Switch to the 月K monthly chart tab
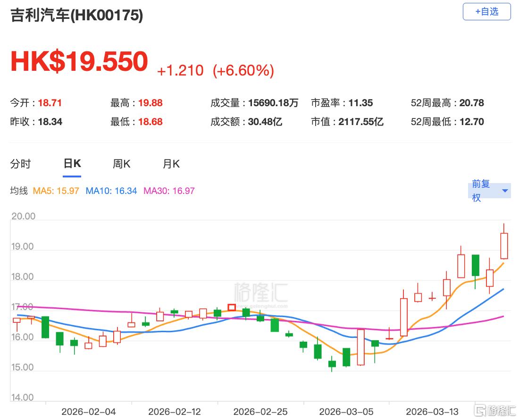Image resolution: width=519 pixels, height=420 pixels. (170, 164)
